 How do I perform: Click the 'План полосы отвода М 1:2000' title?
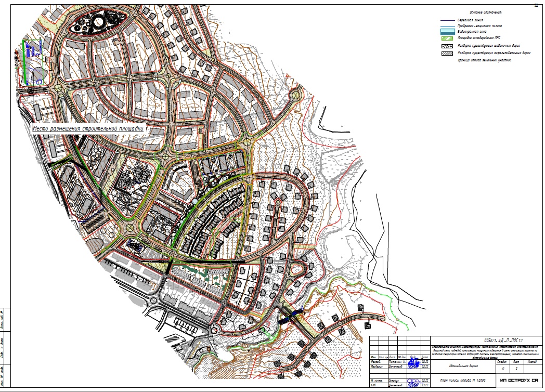tap(462, 381)
